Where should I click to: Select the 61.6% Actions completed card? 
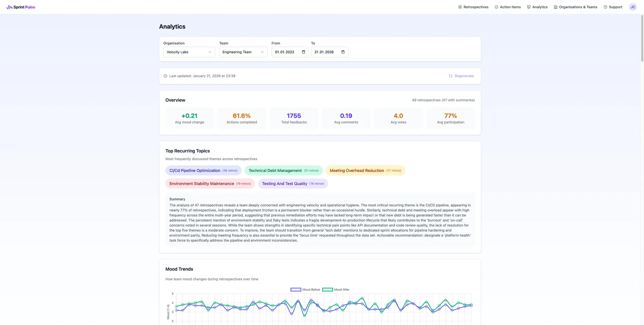[x=241, y=118]
